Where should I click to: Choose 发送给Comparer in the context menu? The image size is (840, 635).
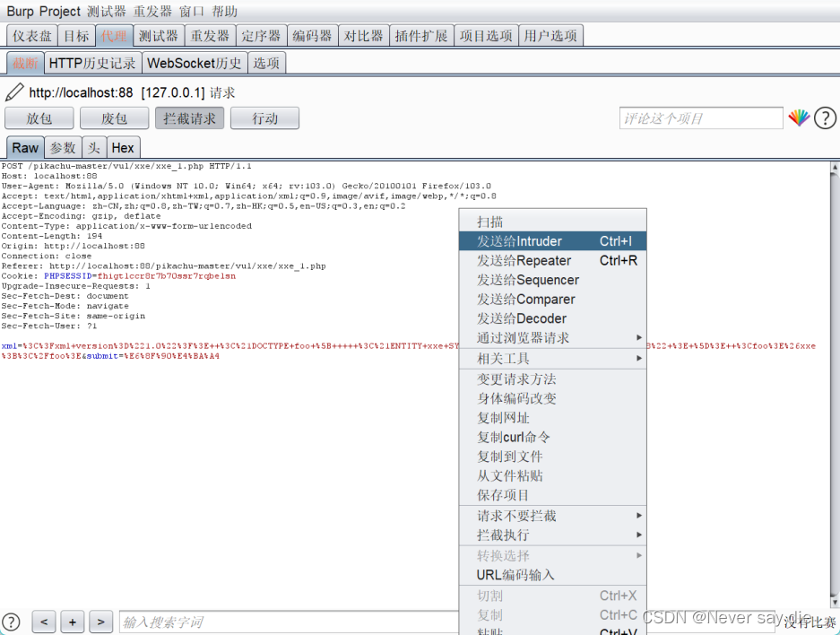[553, 299]
